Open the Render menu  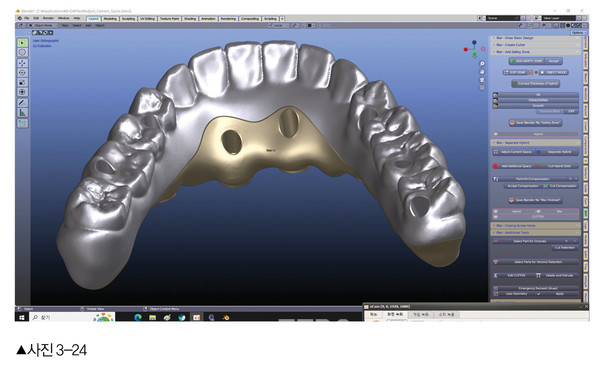click(x=48, y=18)
